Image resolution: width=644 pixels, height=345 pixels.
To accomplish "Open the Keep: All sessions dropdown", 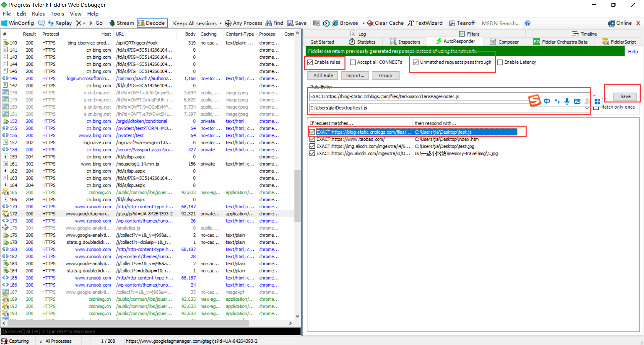I will point(198,23).
